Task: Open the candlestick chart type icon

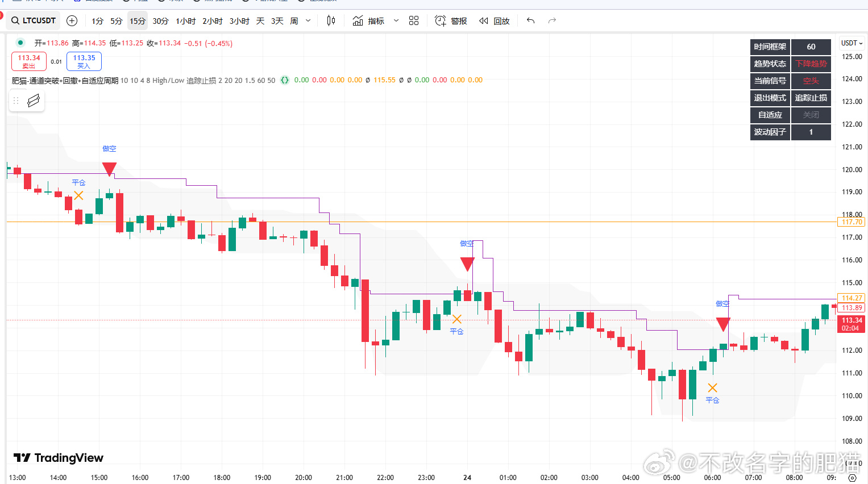Action: [x=331, y=20]
